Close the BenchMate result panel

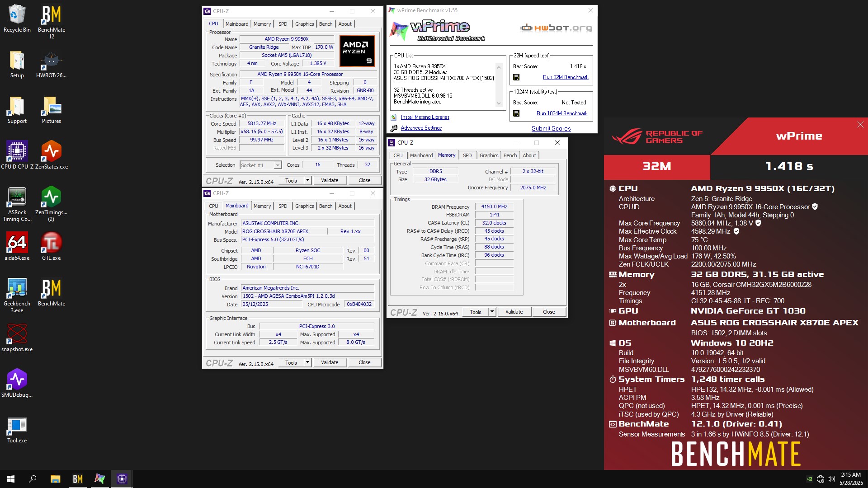860,125
